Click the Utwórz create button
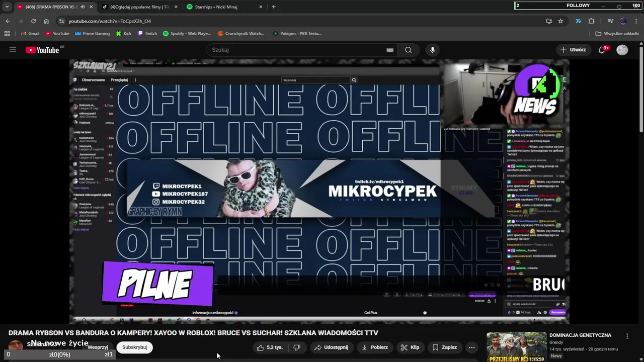Screen dimensions: 644x362 click(573, 50)
